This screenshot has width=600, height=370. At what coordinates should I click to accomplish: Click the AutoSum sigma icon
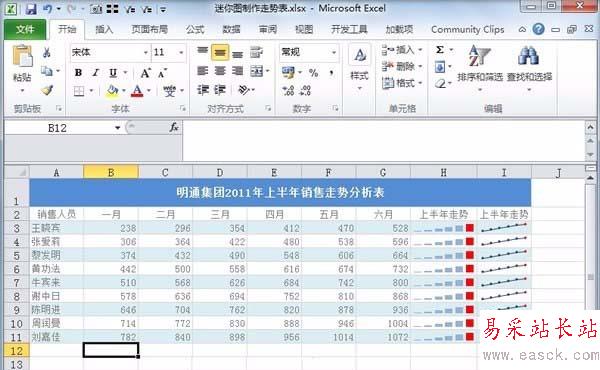pos(440,50)
